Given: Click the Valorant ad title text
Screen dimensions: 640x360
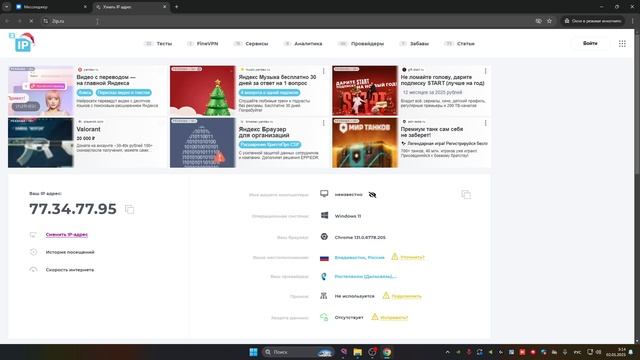Looking at the screenshot, I should pos(89,129).
